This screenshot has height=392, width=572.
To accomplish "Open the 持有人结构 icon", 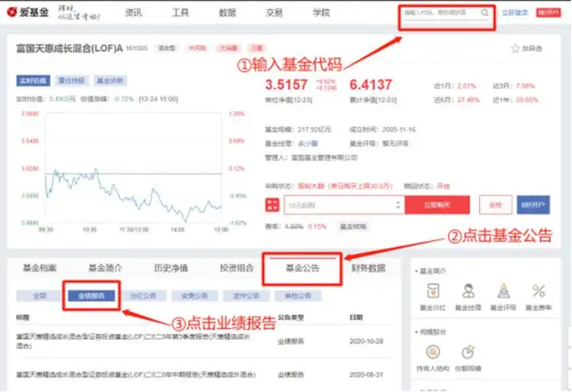I will 433,352.
